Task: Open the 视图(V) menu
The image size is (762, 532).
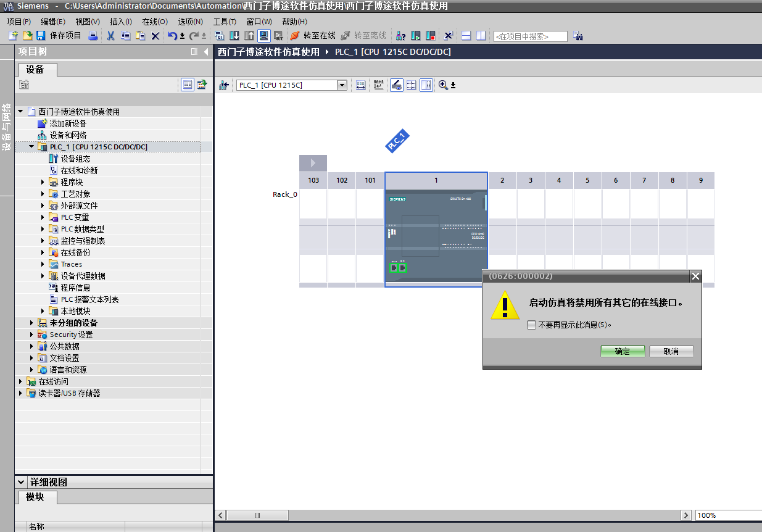Action: click(x=88, y=22)
